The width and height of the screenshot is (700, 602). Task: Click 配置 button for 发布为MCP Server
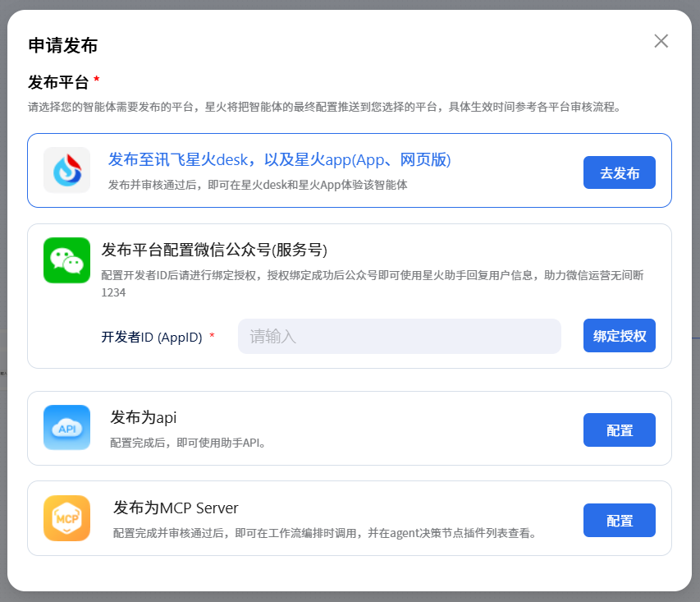(x=620, y=520)
